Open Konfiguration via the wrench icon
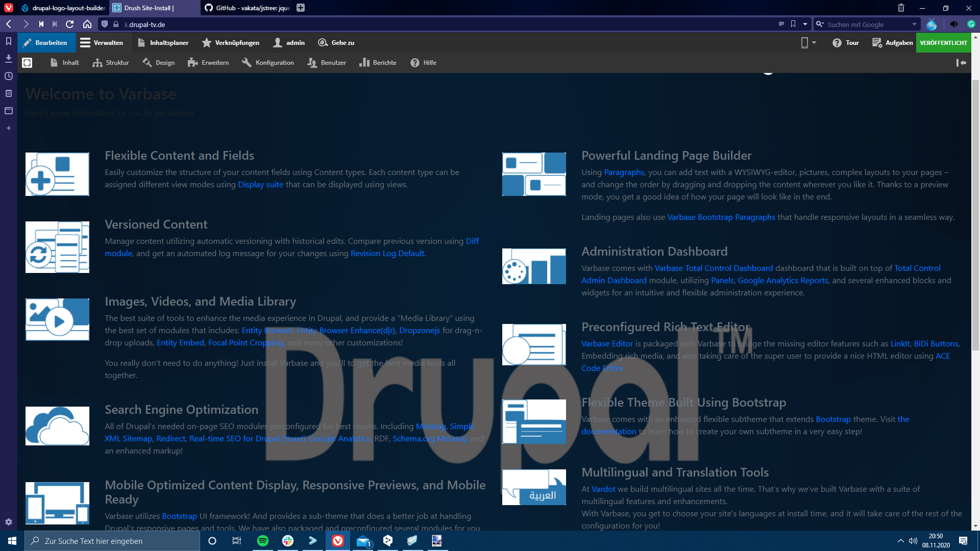 [267, 62]
